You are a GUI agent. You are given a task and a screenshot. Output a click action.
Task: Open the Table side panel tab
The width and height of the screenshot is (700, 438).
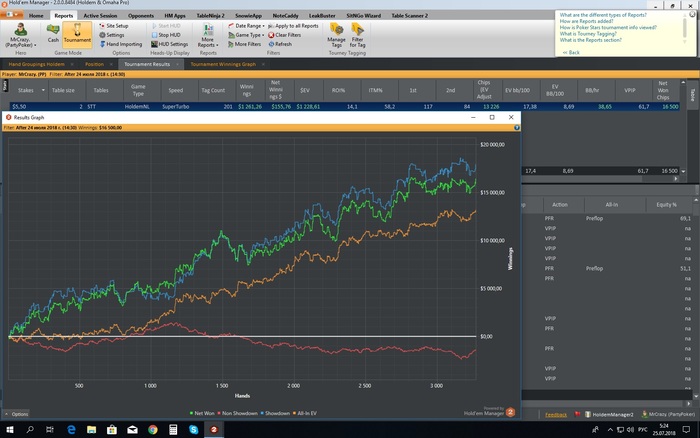[692, 95]
